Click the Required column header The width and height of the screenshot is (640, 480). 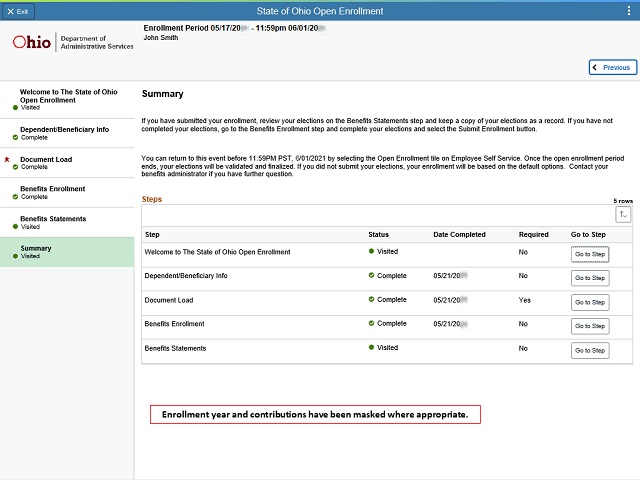(x=533, y=235)
